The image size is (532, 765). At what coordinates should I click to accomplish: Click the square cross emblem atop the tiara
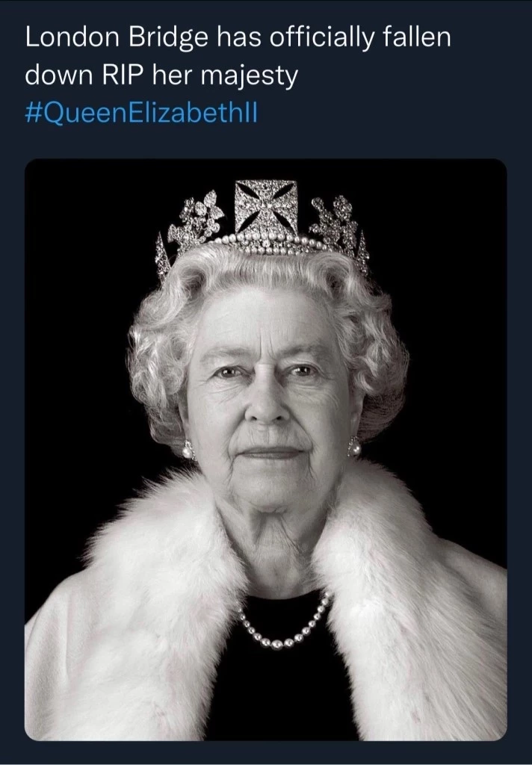pyautogui.click(x=266, y=206)
